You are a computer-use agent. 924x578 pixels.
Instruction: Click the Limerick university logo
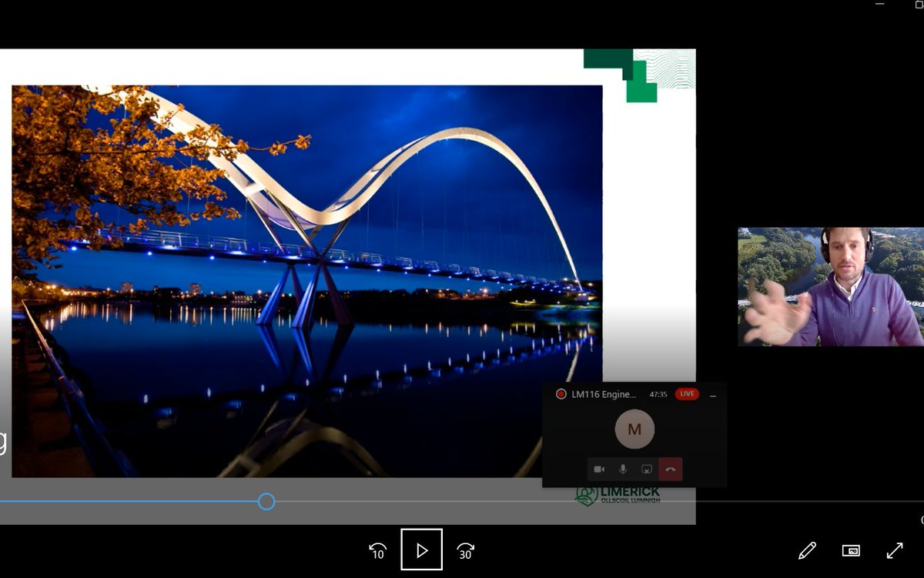coord(618,495)
